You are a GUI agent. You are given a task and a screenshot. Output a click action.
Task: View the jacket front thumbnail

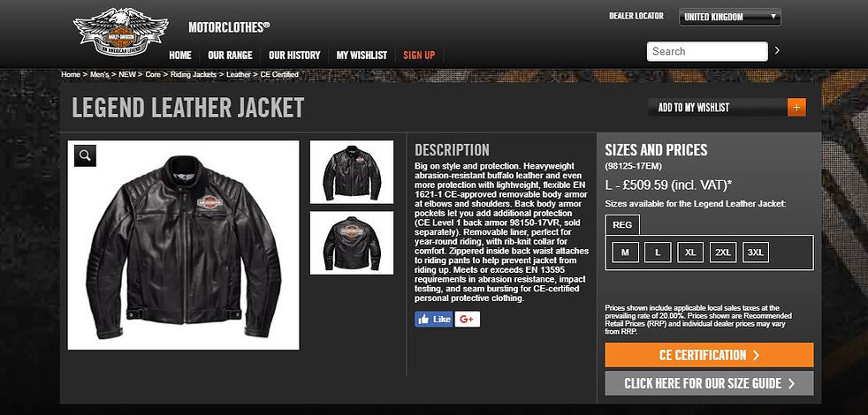pyautogui.click(x=352, y=172)
